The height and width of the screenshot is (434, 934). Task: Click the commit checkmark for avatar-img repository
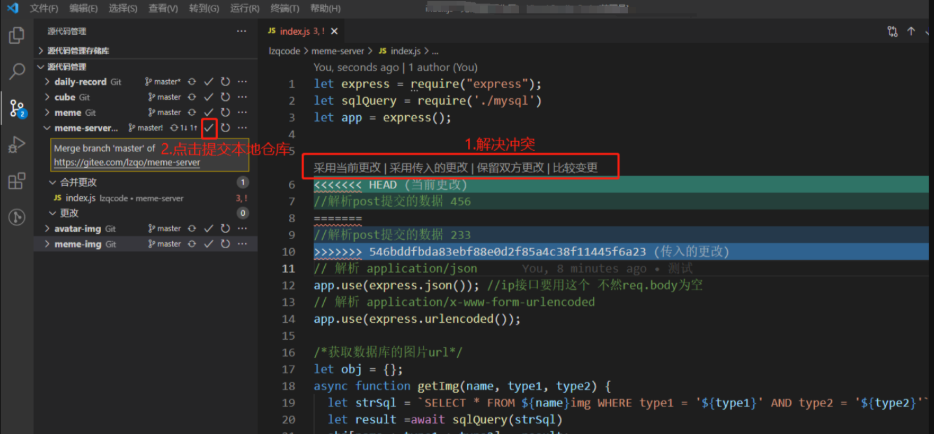pyautogui.click(x=208, y=229)
